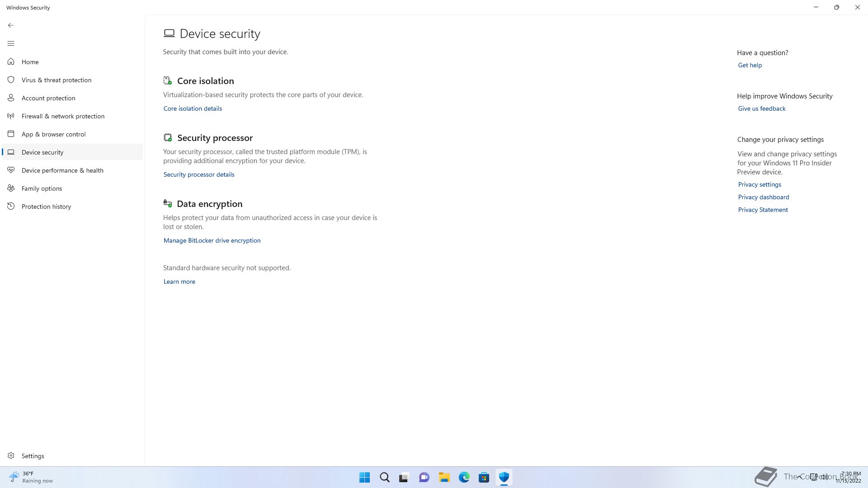Image resolution: width=868 pixels, height=488 pixels.
Task: Open Firewall & network protection
Action: tap(63, 116)
